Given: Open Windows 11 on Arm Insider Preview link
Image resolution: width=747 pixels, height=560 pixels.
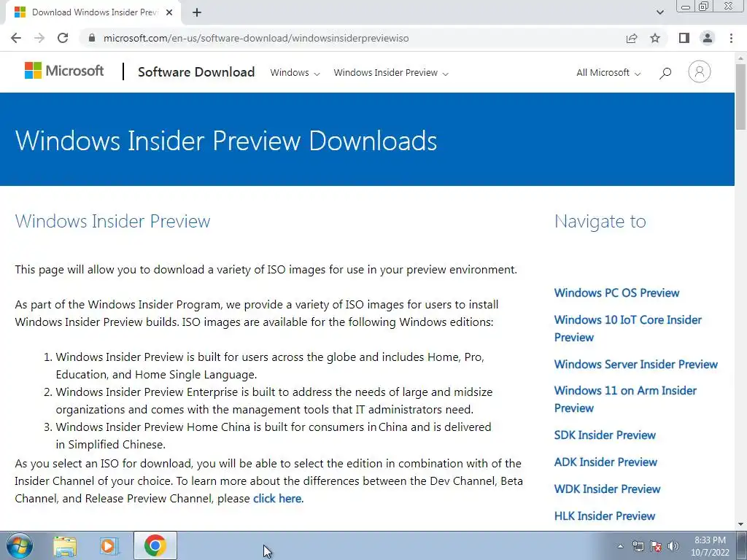Looking at the screenshot, I should pos(625,400).
